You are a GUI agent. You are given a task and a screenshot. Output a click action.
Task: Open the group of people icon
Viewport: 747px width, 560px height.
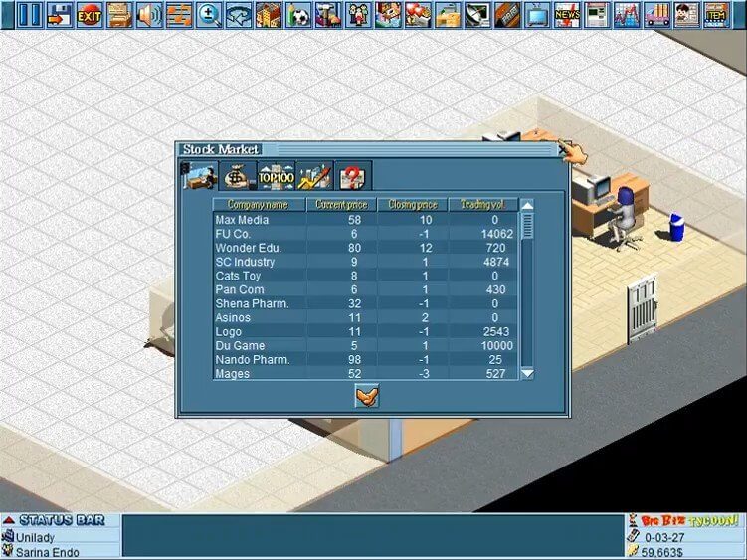[x=358, y=14]
